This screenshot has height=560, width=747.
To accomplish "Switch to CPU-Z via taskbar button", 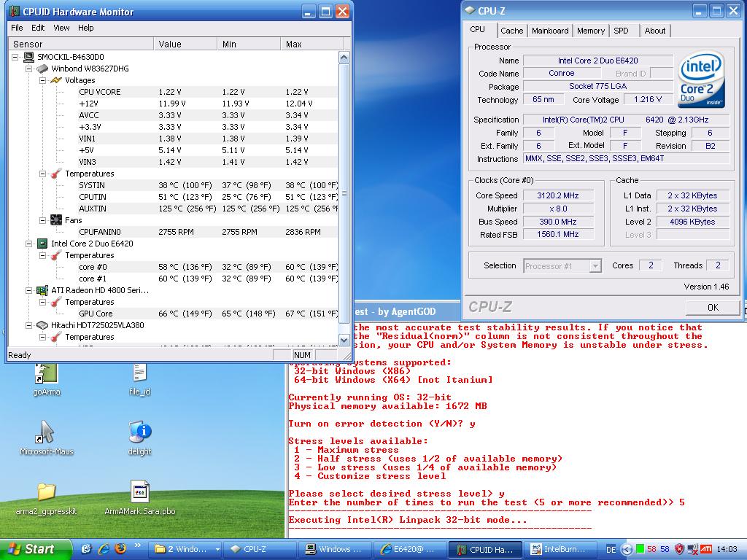I will 262,549.
